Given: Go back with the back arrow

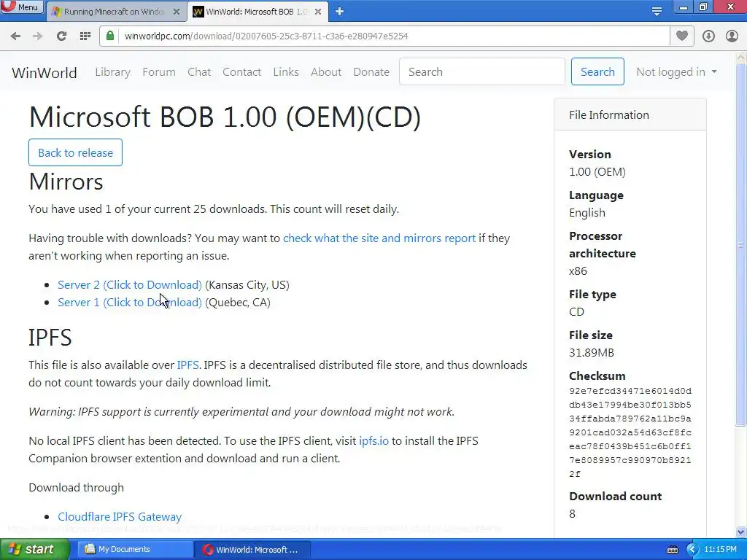Looking at the screenshot, I should [x=16, y=36].
